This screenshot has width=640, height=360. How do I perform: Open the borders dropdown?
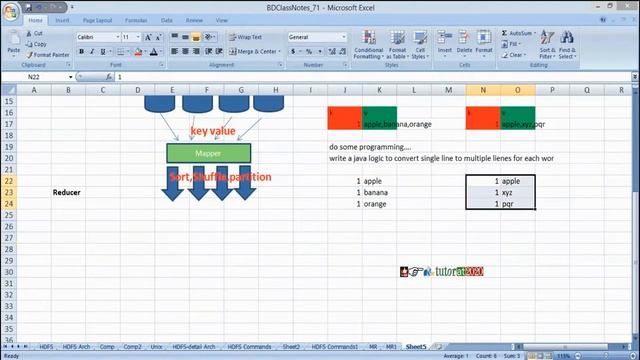pyautogui.click(x=128, y=51)
